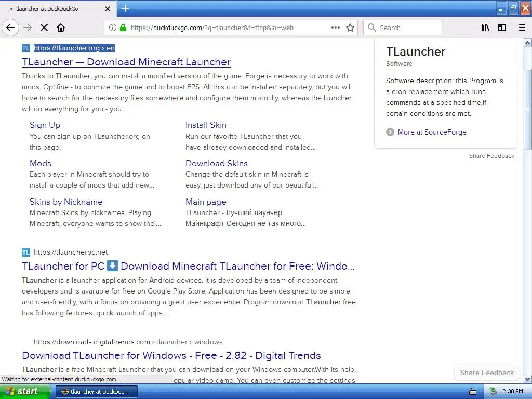Screen dimensions: 532x399
Task: Open the Download Skins sitelink
Action: tap(217, 163)
